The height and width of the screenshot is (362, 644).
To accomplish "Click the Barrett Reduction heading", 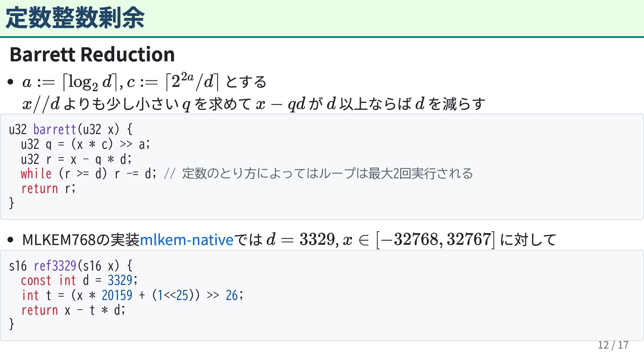I will pos(92,54).
